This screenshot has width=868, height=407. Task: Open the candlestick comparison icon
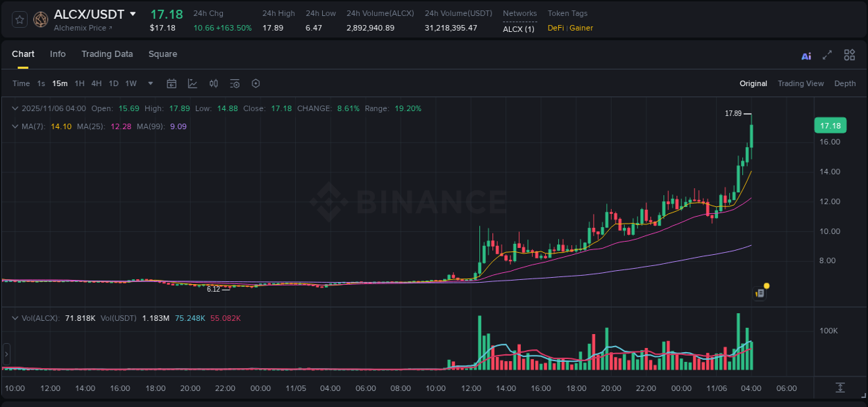213,83
